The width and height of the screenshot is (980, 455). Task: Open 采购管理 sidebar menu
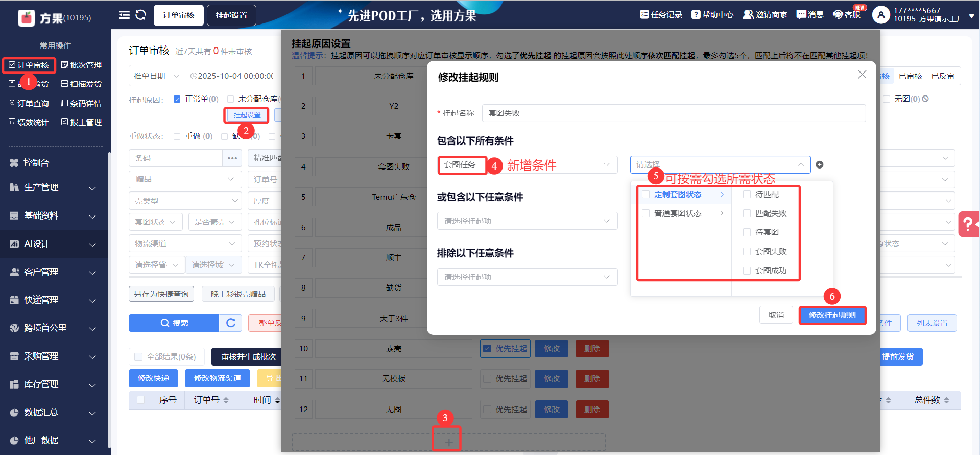pyautogui.click(x=54, y=356)
